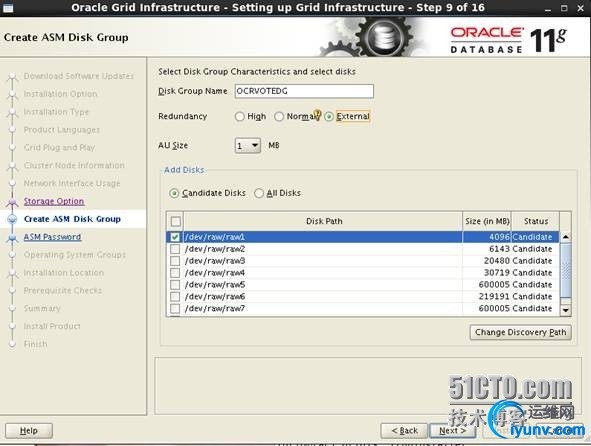This screenshot has width=591, height=446.
Task: Click the disk table scrollbar up arrow
Action: coord(566,237)
